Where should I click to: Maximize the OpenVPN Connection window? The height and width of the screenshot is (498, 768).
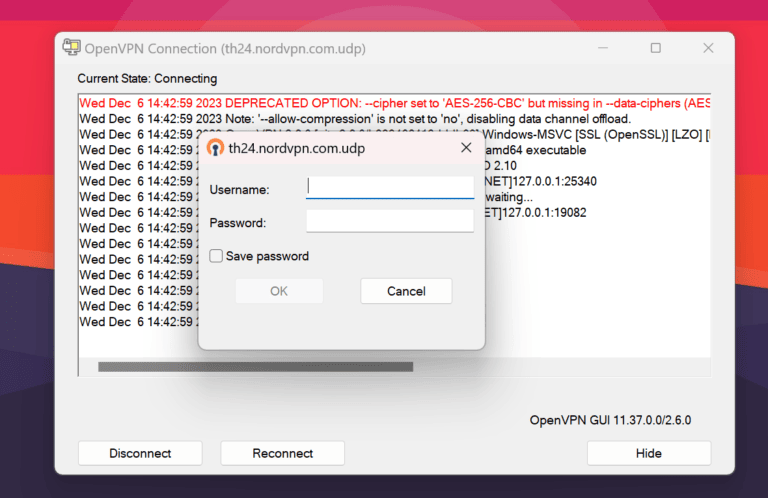point(656,48)
